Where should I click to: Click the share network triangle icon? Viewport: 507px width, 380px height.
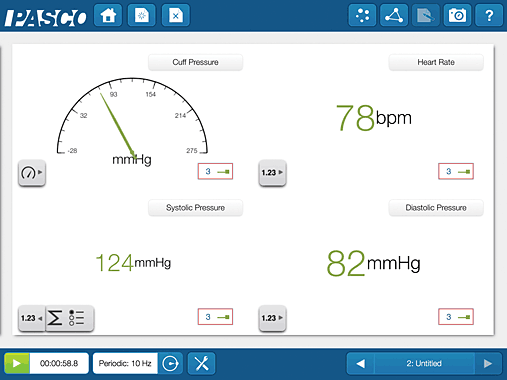[x=394, y=15]
